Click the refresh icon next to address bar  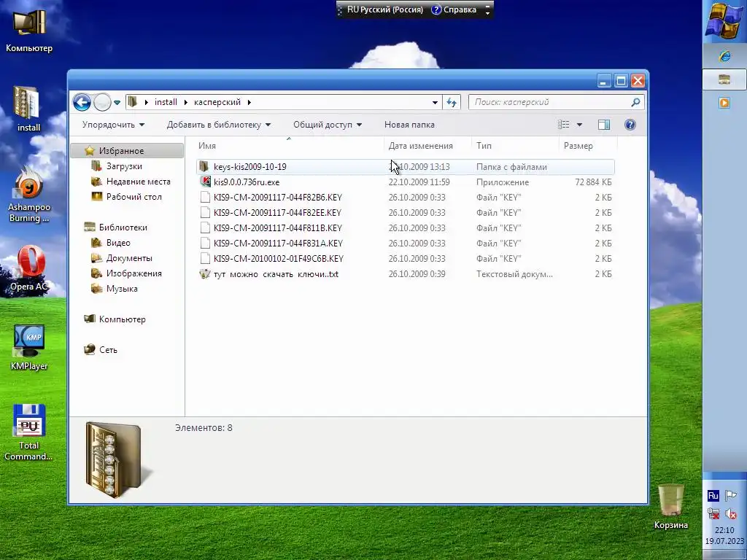coord(451,102)
